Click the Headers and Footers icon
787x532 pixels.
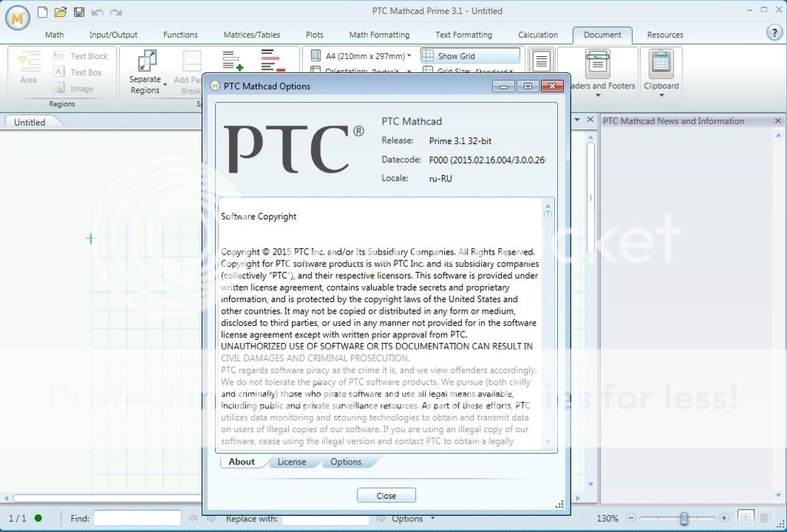[x=597, y=63]
